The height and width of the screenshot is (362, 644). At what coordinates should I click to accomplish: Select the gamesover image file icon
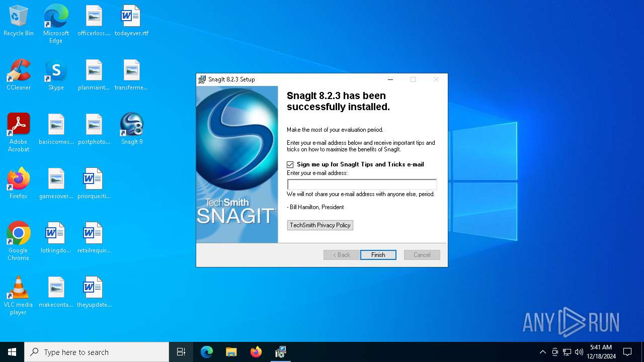click(x=56, y=184)
